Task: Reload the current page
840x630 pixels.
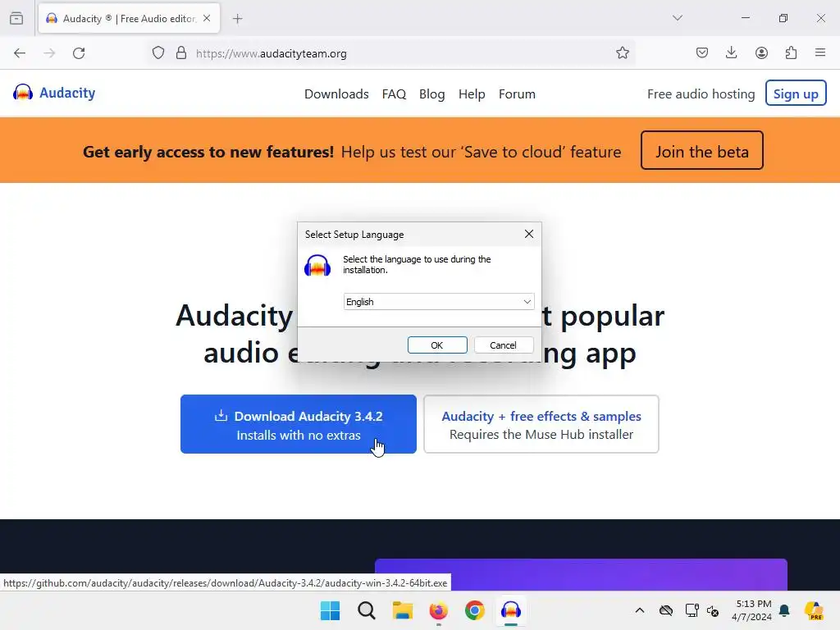Action: [79, 53]
